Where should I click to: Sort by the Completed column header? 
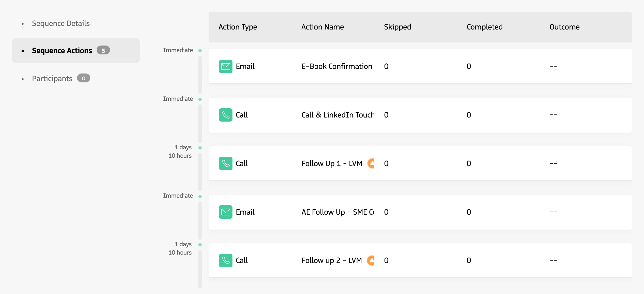coord(484,27)
